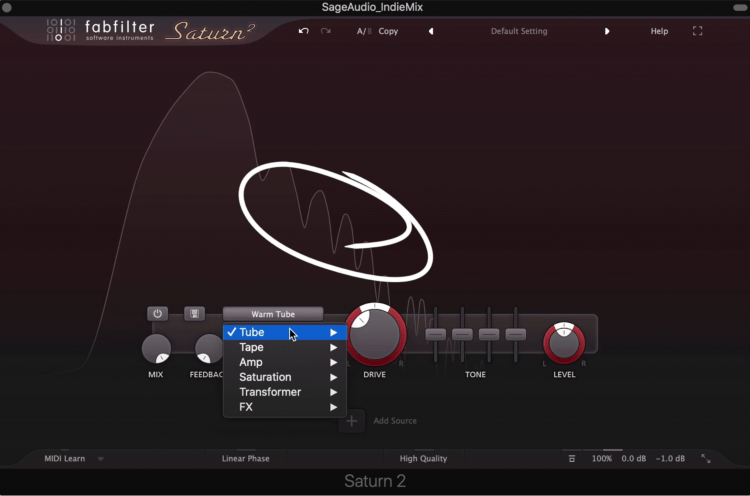
Task: Select the Tape menu category
Action: click(x=285, y=347)
